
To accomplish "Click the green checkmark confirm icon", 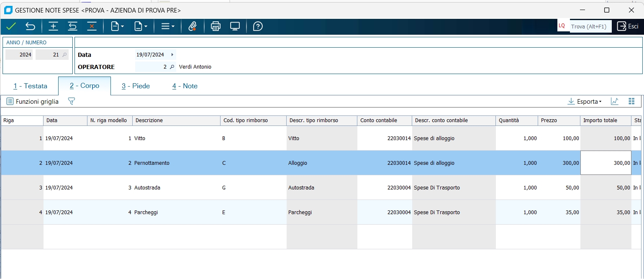I will coord(11,26).
